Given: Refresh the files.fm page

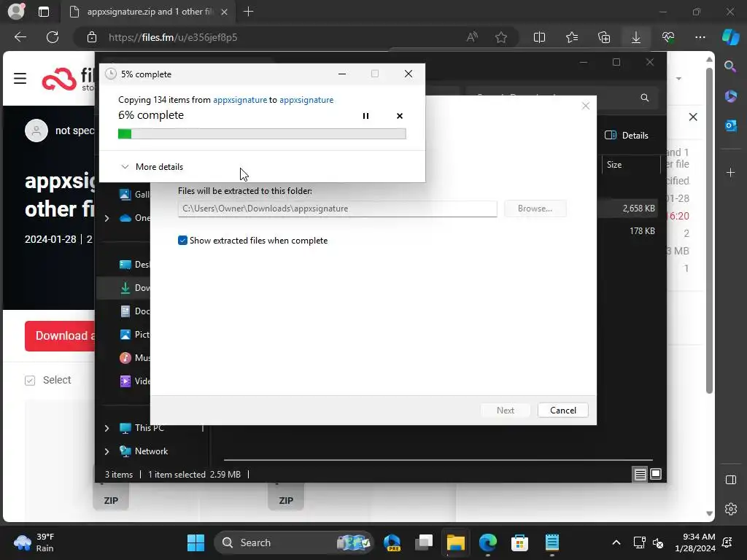Looking at the screenshot, I should [53, 37].
